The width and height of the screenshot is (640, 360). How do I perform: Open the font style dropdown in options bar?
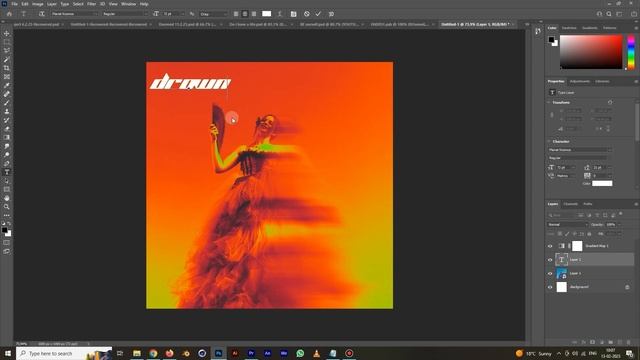(x=124, y=14)
